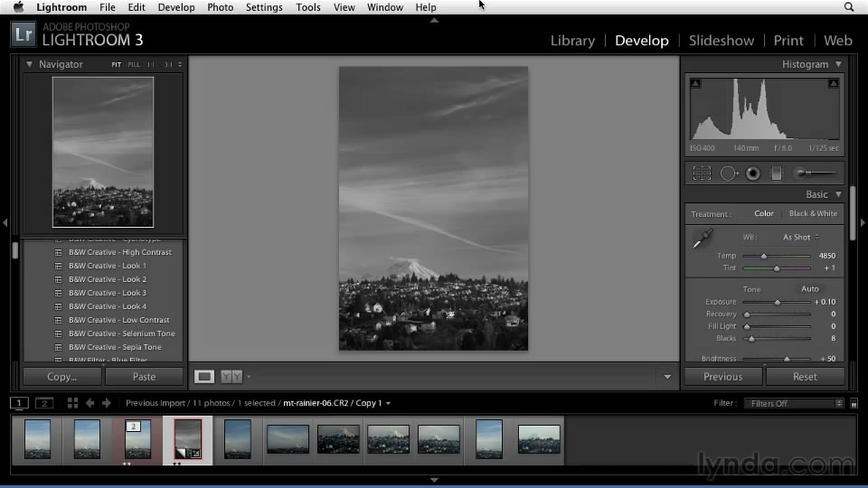
Task: Open the Tools menu
Action: pos(307,7)
